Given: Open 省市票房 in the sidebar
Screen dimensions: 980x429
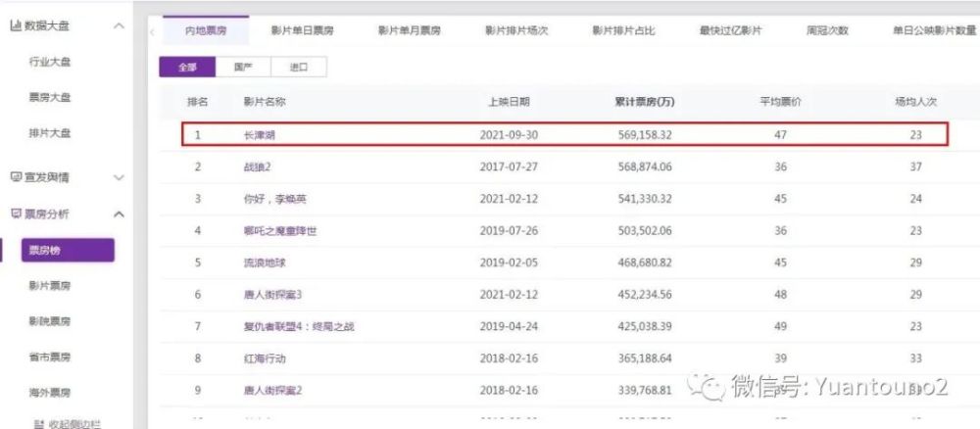Looking at the screenshot, I should click(x=50, y=357).
